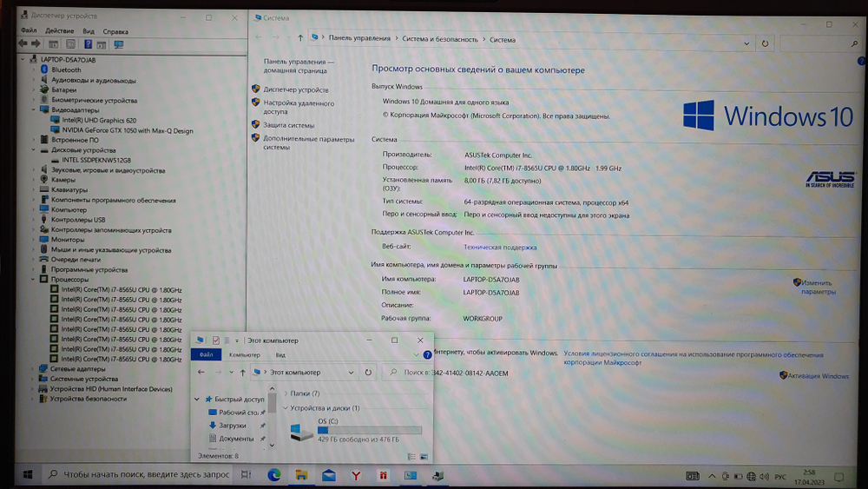Open the Справка menu in Device Manager

point(115,31)
